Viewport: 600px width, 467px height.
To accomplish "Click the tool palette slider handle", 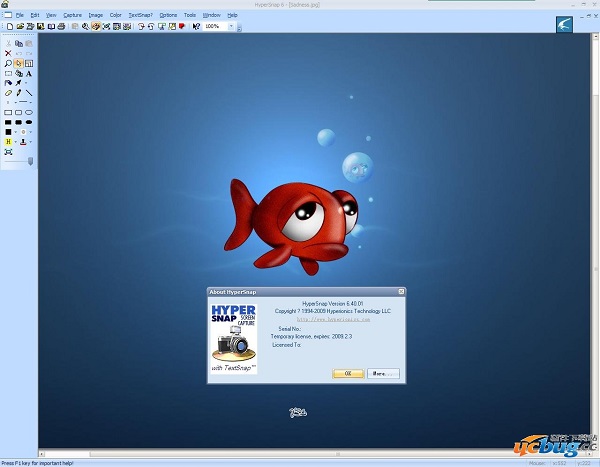I will 31,162.
